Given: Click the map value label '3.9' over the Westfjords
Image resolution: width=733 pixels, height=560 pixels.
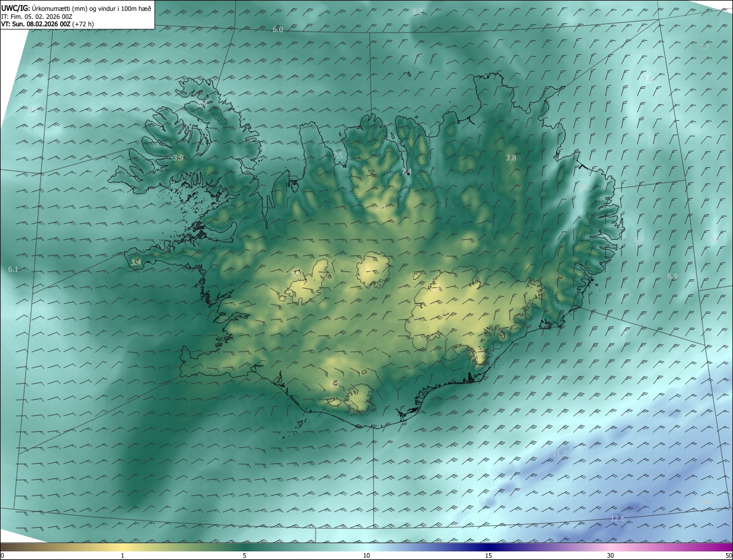Looking at the screenshot, I should (178, 157).
